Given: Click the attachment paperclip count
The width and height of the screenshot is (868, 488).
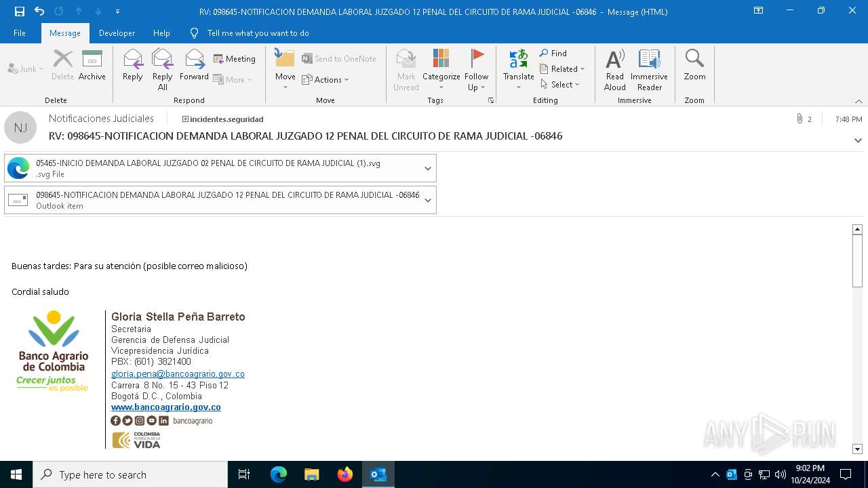Looking at the screenshot, I should click(x=804, y=119).
